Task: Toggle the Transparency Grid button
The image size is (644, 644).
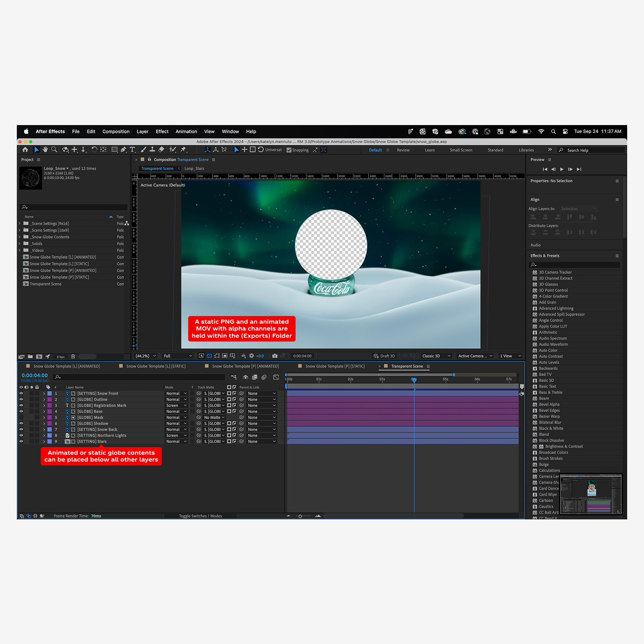Action: 209,356
